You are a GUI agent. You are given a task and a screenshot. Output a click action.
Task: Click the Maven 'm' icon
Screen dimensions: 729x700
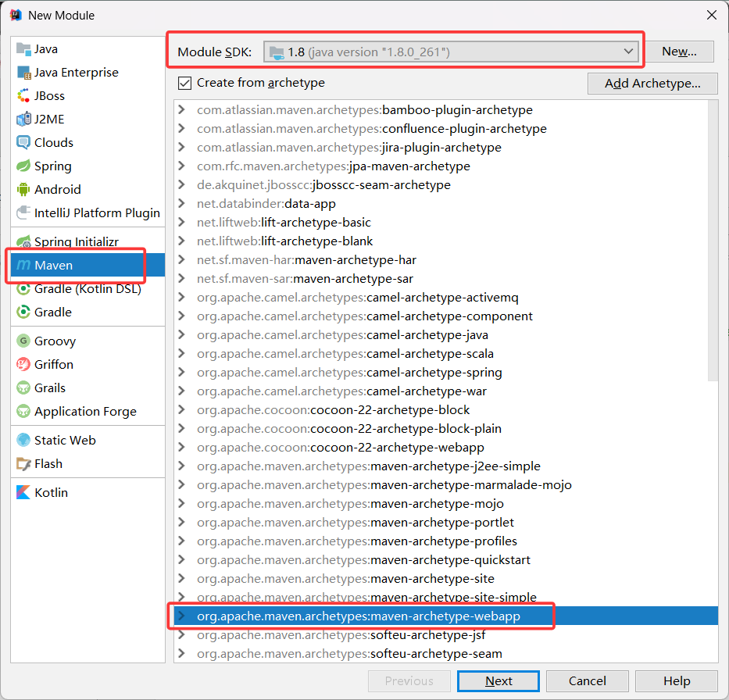pyautogui.click(x=23, y=266)
